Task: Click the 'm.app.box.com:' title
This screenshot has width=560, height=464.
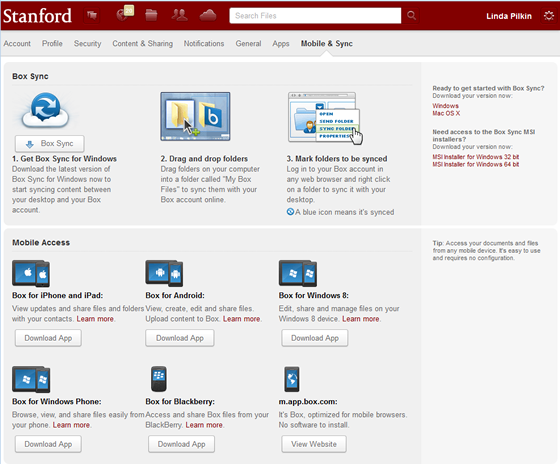Action: [x=308, y=401]
